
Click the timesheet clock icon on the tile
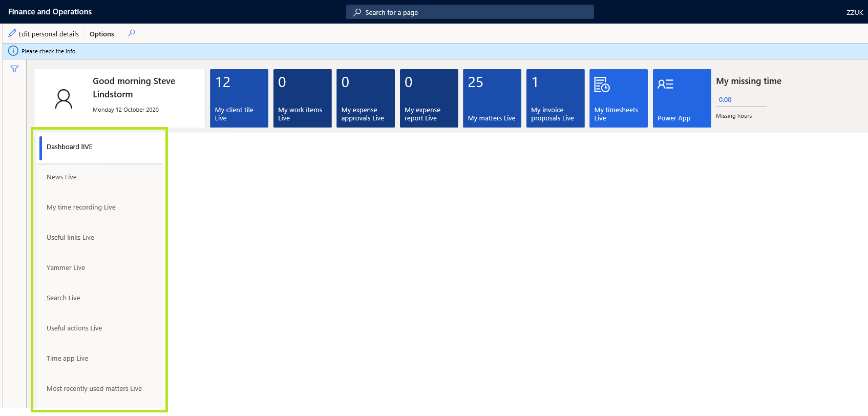(x=602, y=85)
